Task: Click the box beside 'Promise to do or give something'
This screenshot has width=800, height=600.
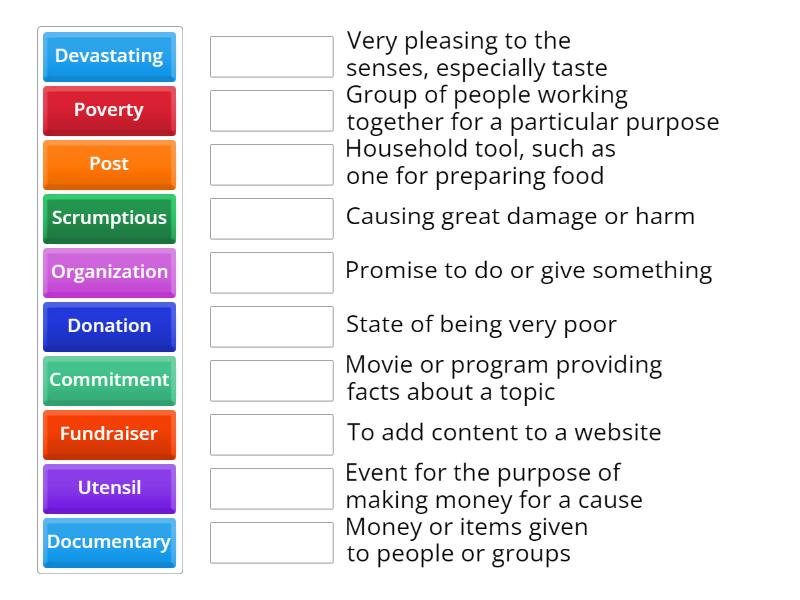Action: pos(272,273)
